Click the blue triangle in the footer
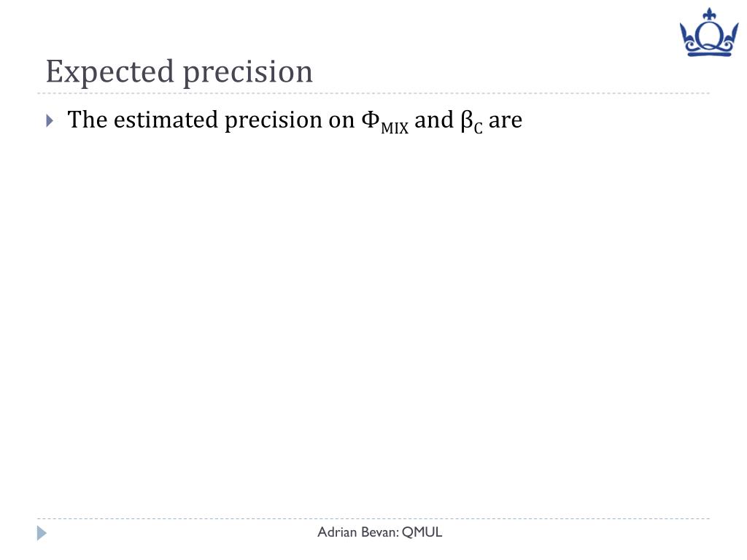747x560 pixels. tap(42, 533)
